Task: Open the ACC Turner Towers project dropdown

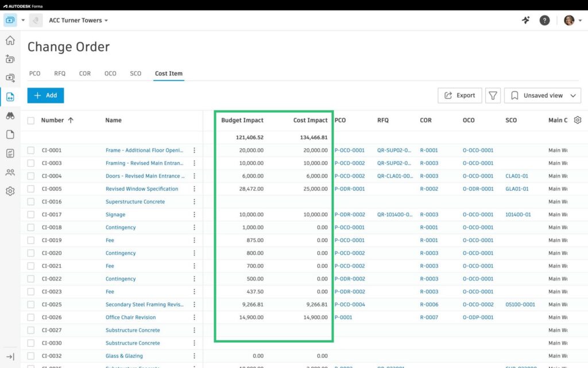Action: (78, 20)
